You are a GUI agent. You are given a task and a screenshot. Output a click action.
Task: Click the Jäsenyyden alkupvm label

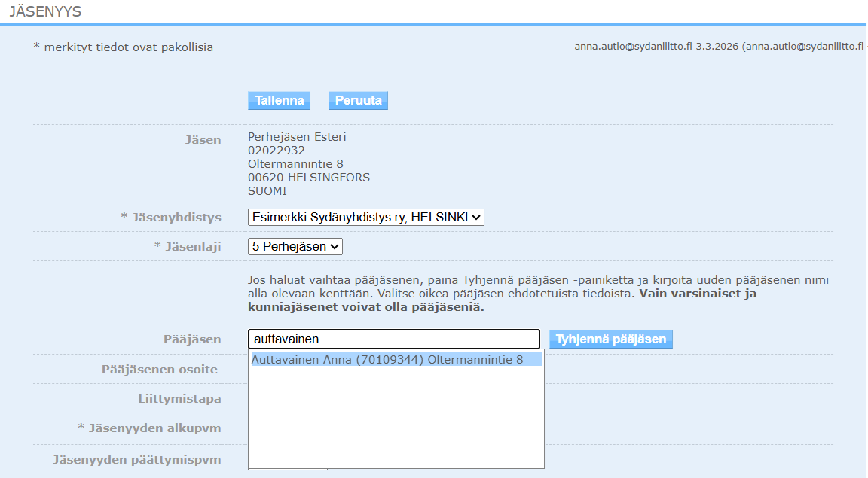pos(149,428)
